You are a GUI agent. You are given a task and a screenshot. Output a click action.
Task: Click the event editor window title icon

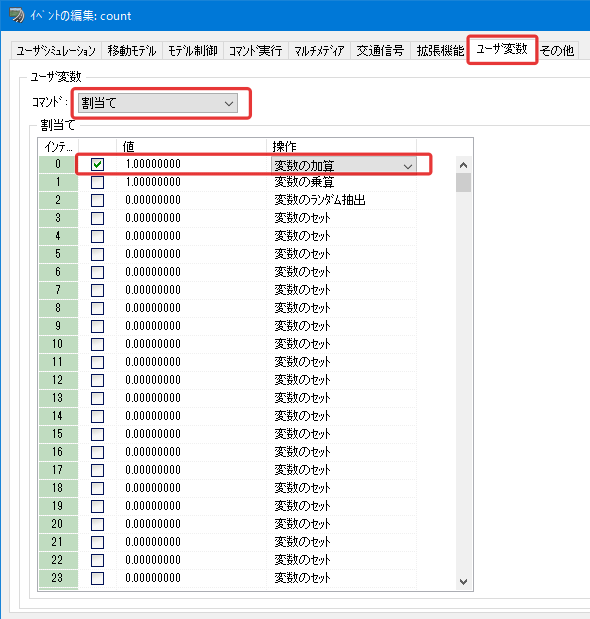coord(16,15)
